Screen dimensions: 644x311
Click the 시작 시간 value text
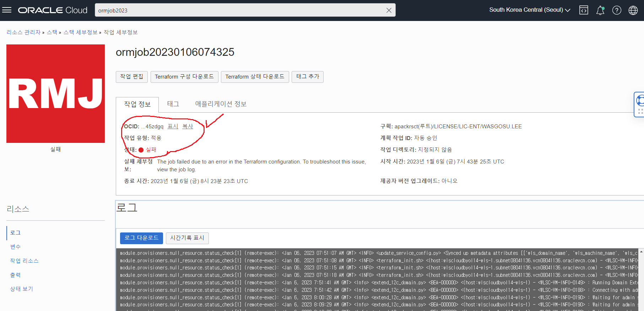(x=455, y=162)
